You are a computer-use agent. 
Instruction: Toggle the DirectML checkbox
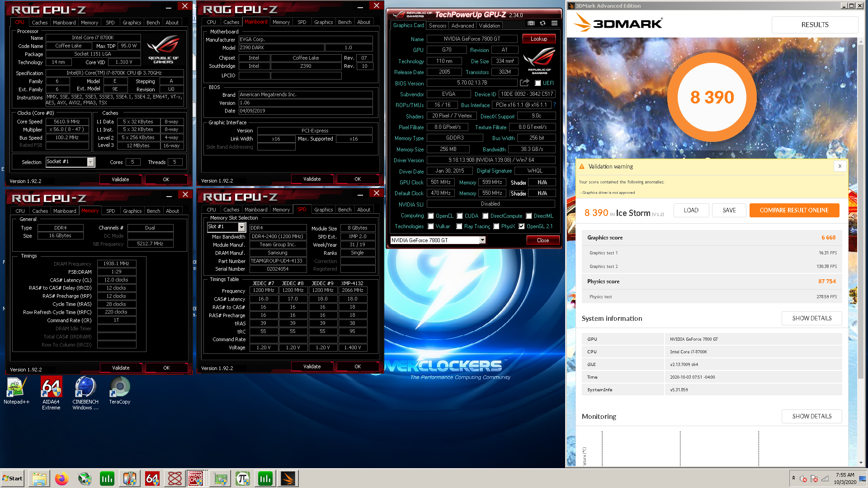528,216
